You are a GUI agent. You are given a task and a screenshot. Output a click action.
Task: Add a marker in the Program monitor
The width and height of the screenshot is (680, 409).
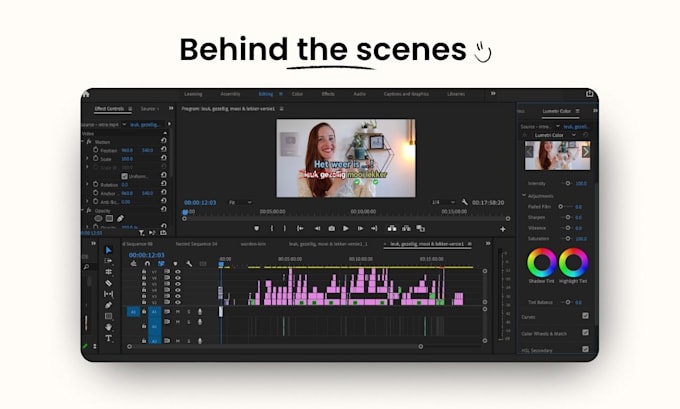tap(256, 228)
